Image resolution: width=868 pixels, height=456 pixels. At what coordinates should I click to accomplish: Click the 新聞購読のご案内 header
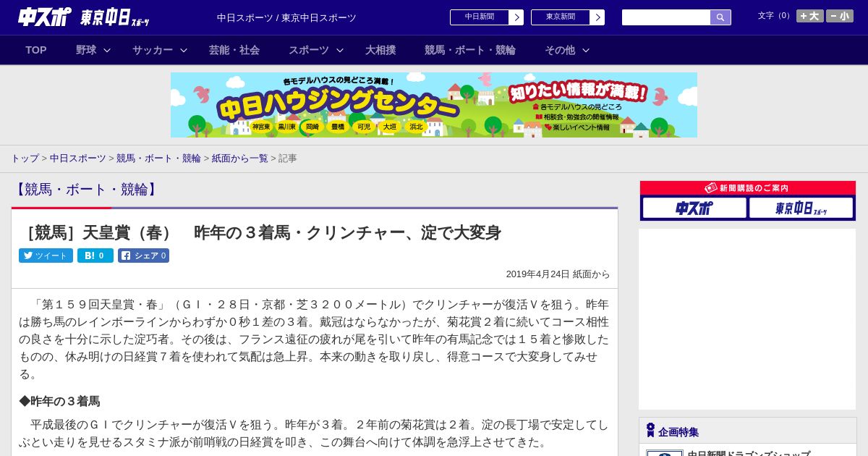748,187
